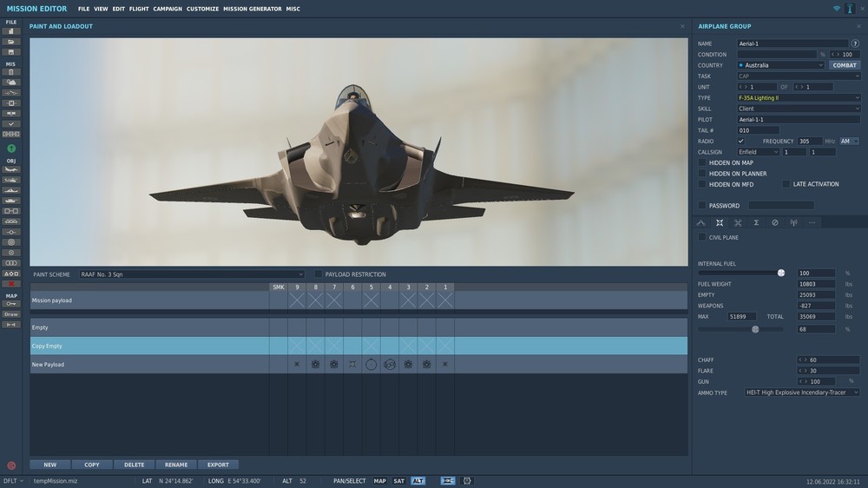The image size is (868, 488).
Task: Open the payload tab icon in Airplane Group
Action: tap(720, 222)
